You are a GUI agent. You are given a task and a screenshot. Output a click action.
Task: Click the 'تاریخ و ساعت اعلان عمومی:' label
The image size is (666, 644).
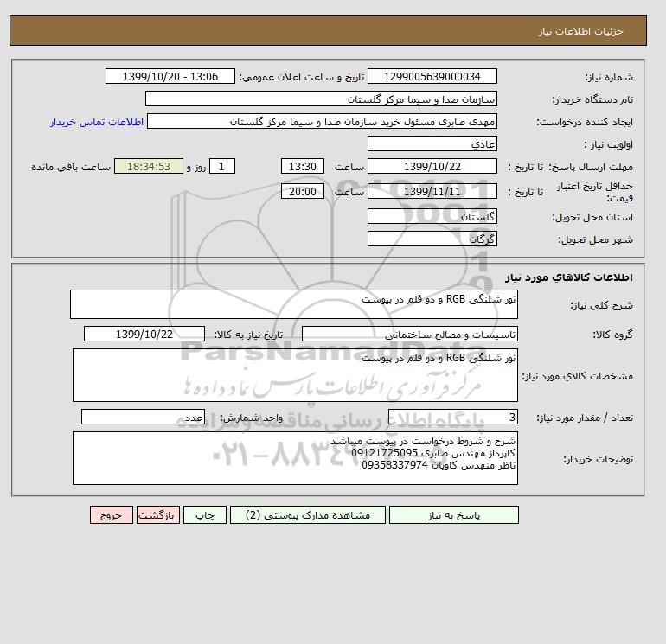point(302,77)
